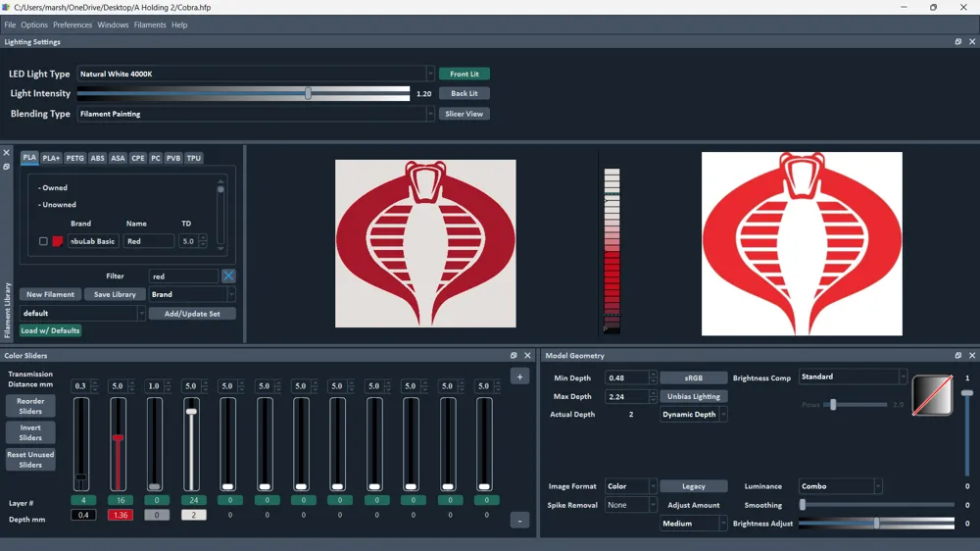This screenshot has width=980, height=551.
Task: Undock the Lighting Settings panel
Action: pos(958,42)
